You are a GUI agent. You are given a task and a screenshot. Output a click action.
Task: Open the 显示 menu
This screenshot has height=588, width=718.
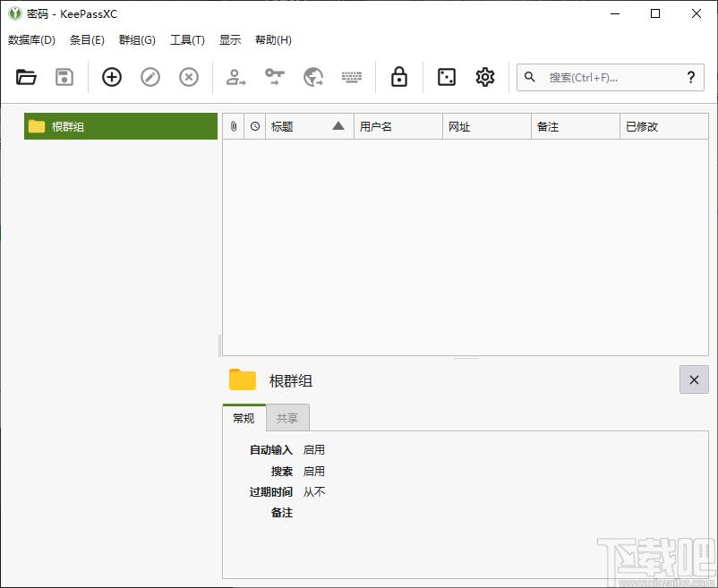point(230,39)
